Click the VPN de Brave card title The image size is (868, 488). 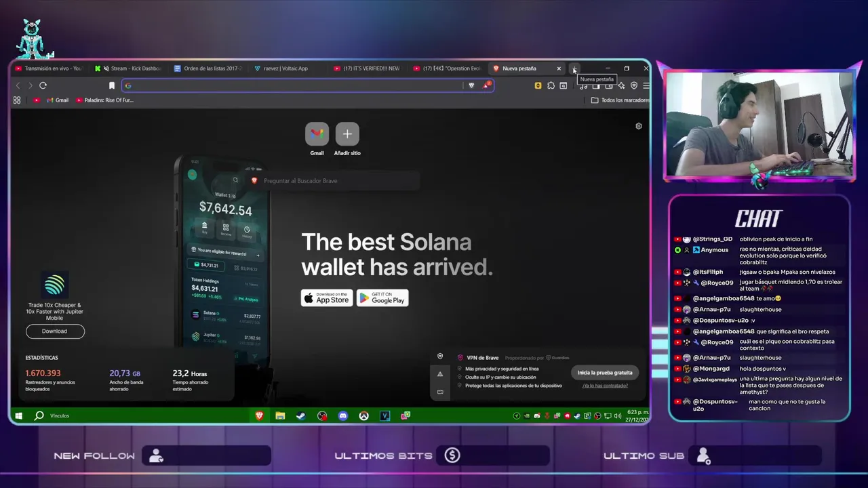pos(482,358)
